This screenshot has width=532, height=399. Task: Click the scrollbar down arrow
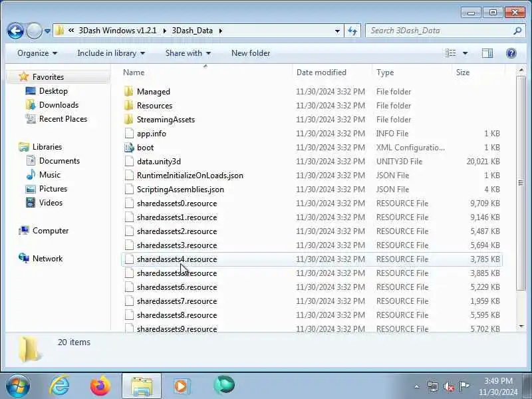(521, 327)
